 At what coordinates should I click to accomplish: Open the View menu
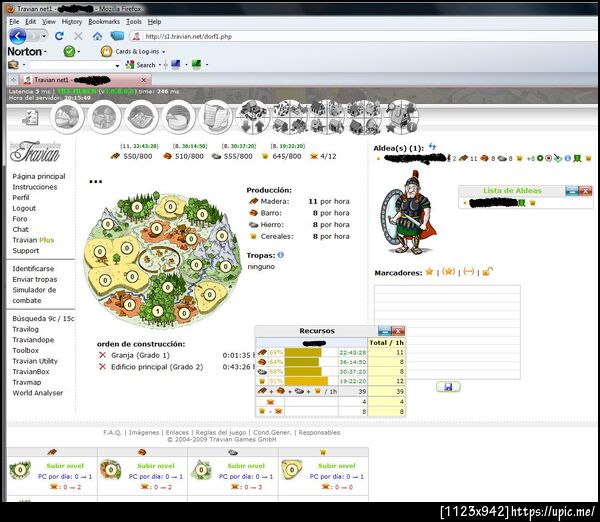coord(49,22)
